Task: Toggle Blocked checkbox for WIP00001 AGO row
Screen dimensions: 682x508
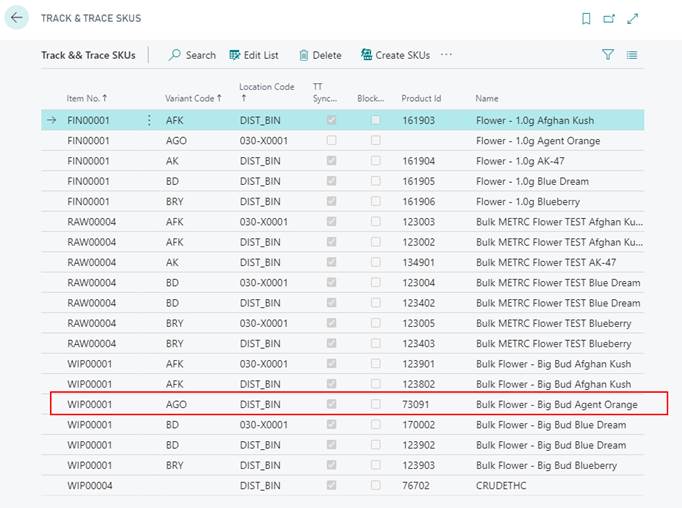Action: tap(375, 405)
